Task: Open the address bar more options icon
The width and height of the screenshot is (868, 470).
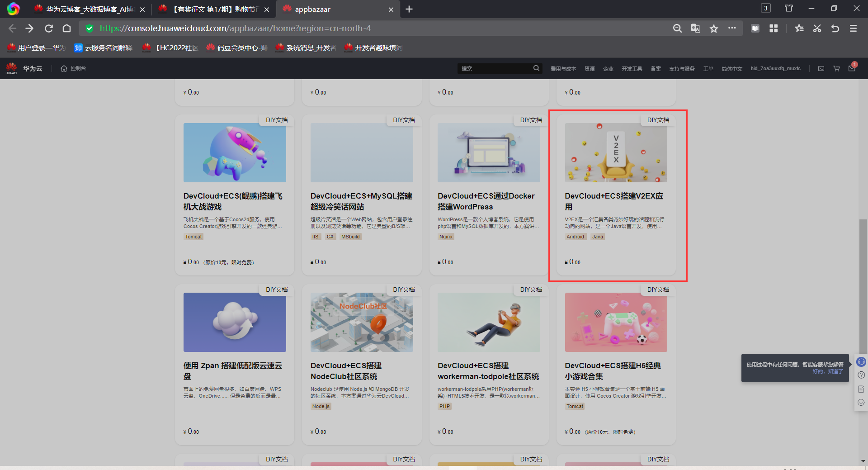Action: (x=732, y=28)
